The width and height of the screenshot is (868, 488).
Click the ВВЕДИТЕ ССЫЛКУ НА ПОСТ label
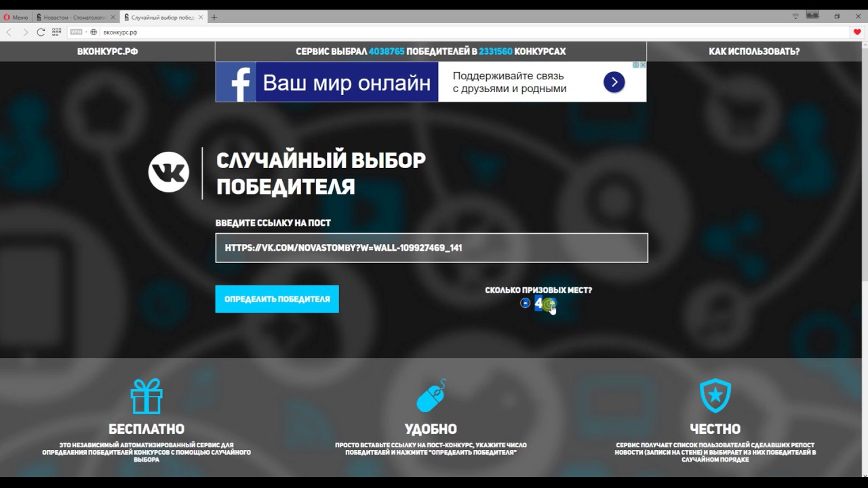(x=273, y=222)
